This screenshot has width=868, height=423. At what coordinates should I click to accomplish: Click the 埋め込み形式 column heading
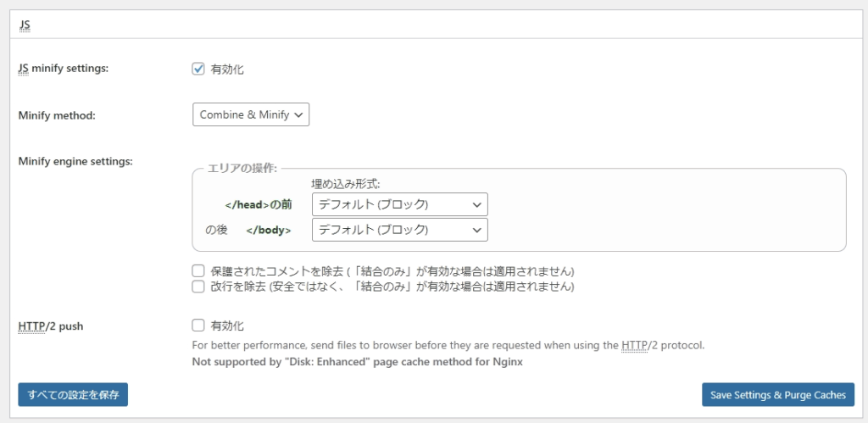(348, 183)
